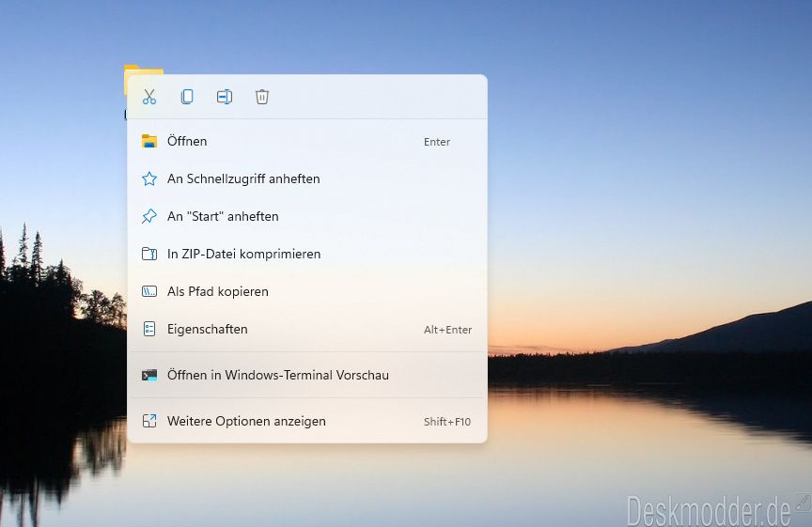Click the expand icon beside Weitere Optionen

149,421
